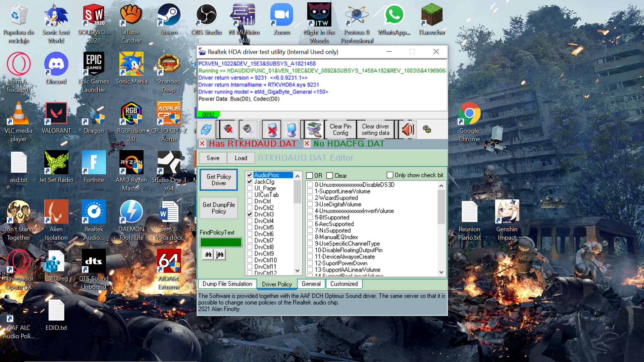
Task: Select the EDID.txt desktop file
Action: (56, 315)
